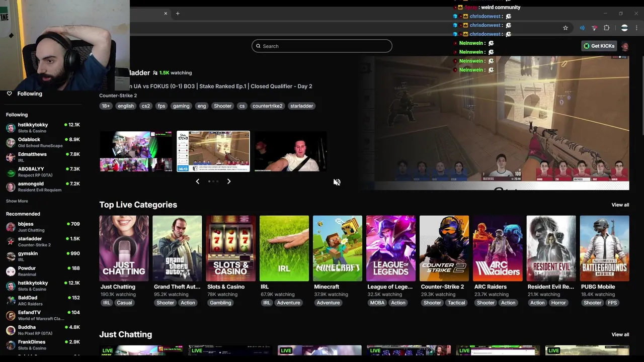Open Edmatthews' avatar in the sidebar

tap(11, 157)
